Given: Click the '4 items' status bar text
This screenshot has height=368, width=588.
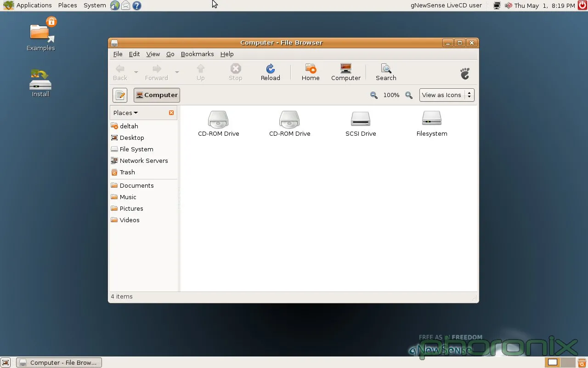Looking at the screenshot, I should pyautogui.click(x=122, y=297).
